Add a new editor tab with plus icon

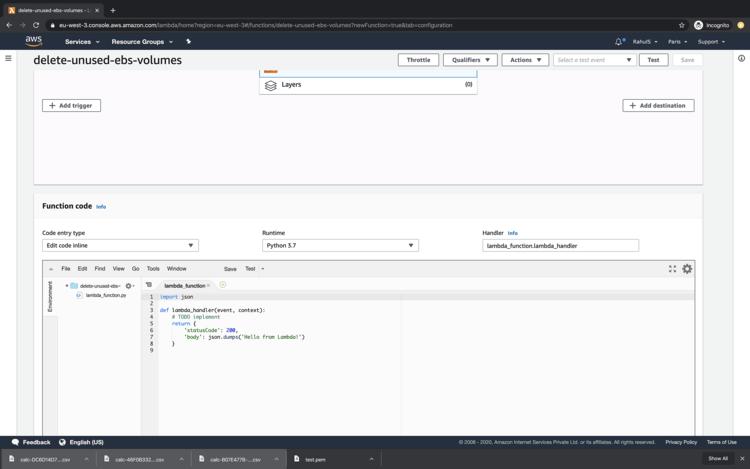pyautogui.click(x=223, y=285)
